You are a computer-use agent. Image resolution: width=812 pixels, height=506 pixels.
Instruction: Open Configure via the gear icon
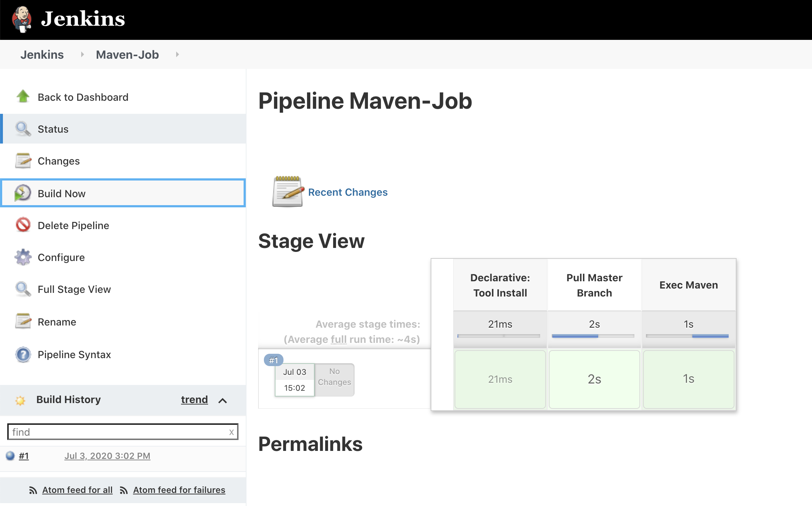point(22,257)
